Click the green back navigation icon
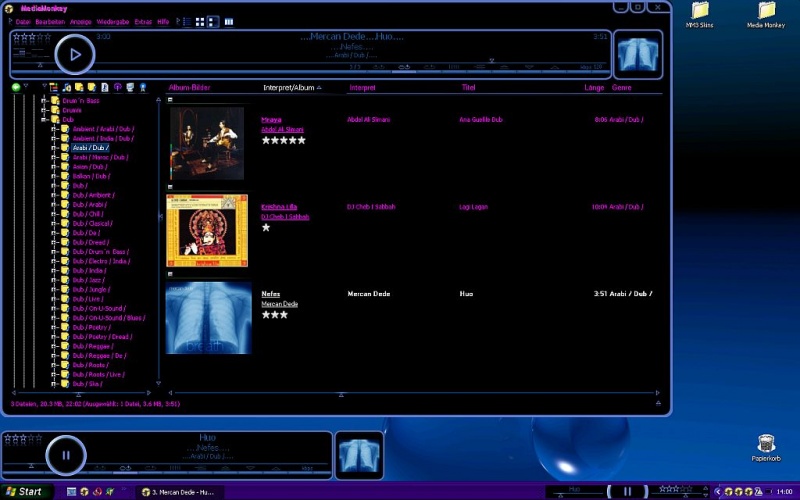This screenshot has height=500, width=800. 16,87
